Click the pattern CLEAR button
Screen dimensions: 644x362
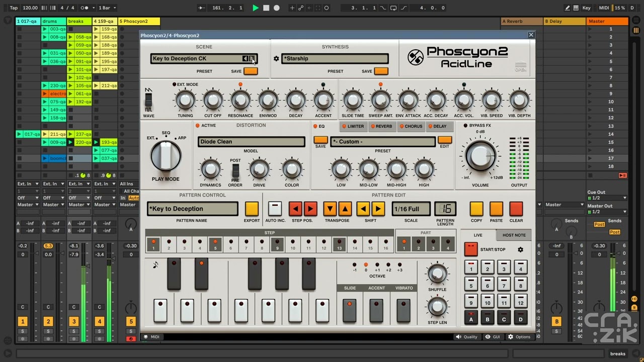tap(516, 209)
